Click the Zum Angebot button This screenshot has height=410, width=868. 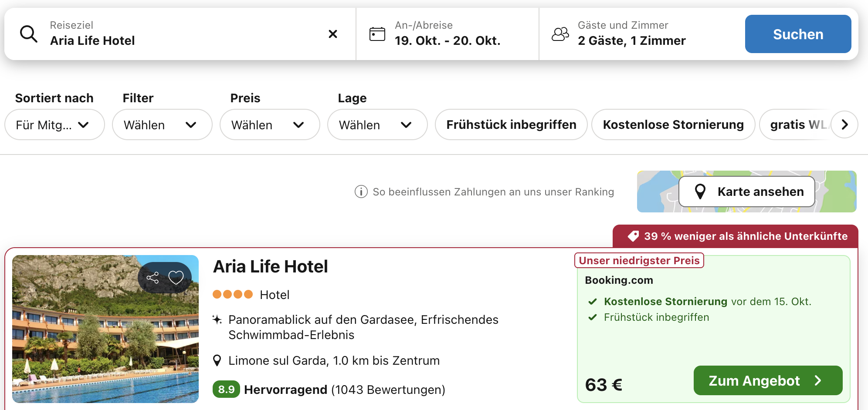768,380
